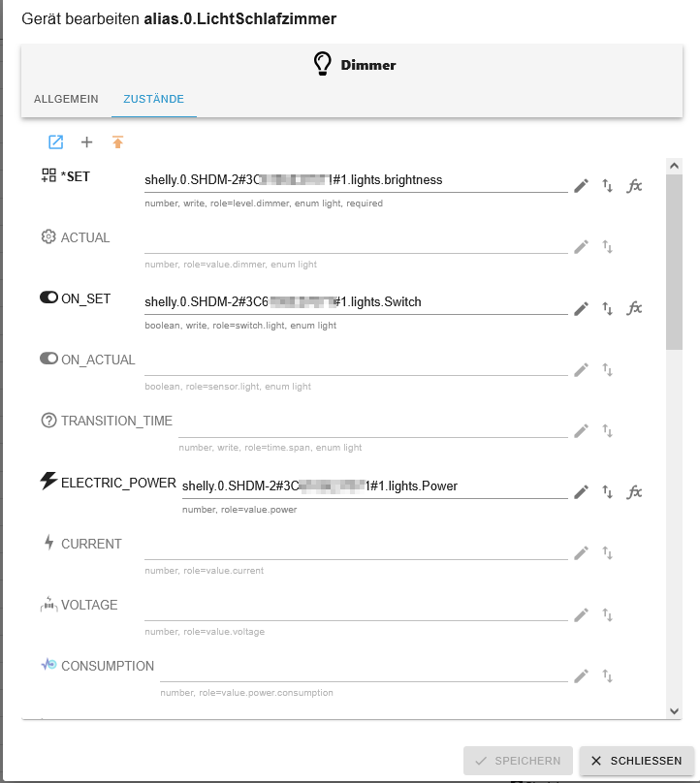Screen dimensions: 700x783
Task: Click the open-in-new-window icon in the toolbar
Action: pos(56,142)
